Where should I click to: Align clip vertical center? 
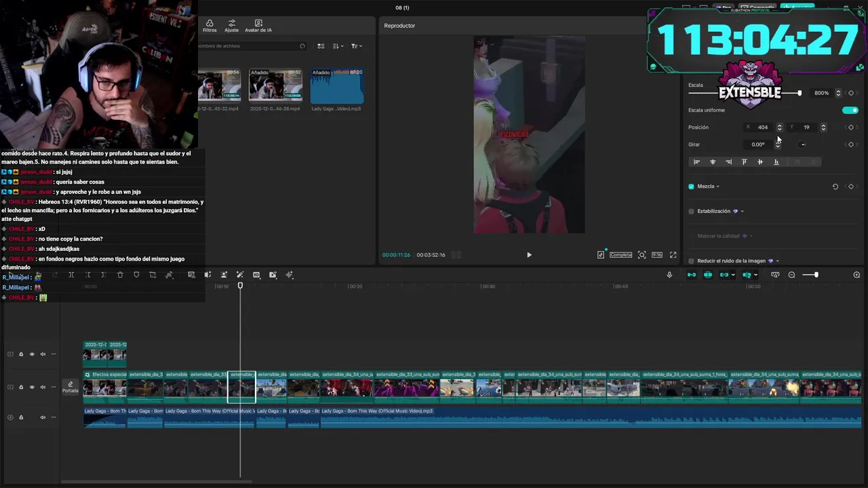(760, 162)
